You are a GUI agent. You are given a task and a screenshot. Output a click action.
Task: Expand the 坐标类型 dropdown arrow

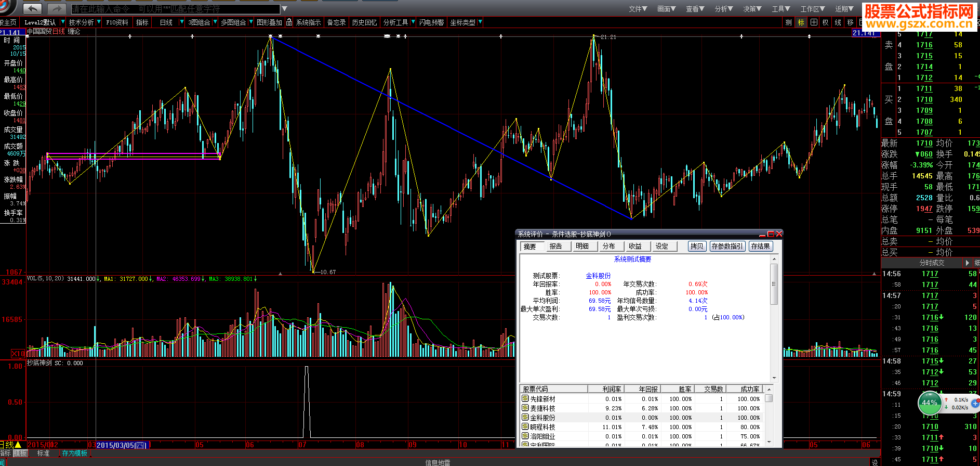pyautogui.click(x=480, y=22)
